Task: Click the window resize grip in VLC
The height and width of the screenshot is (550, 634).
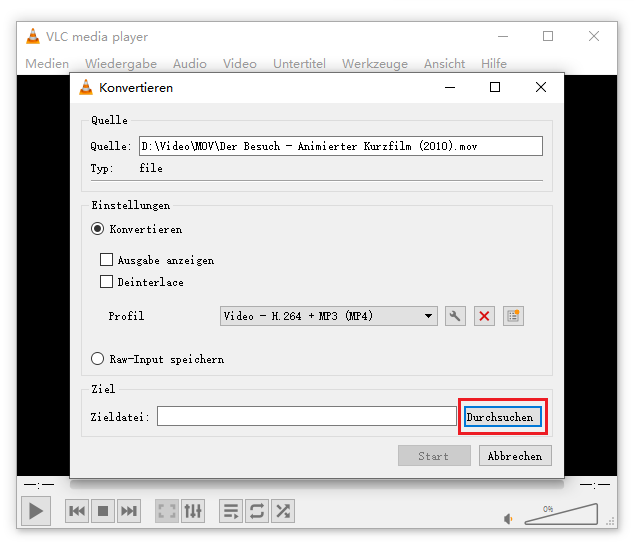Action: tap(611, 521)
